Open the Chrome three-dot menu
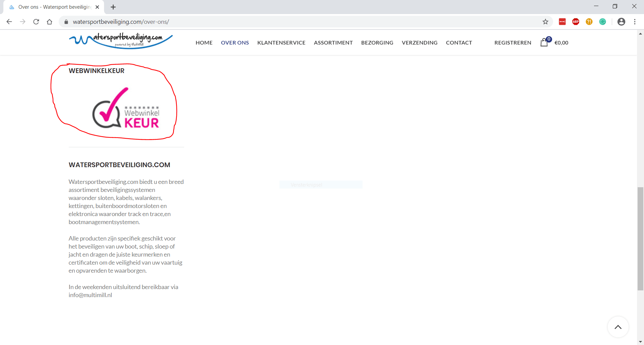 point(635,22)
